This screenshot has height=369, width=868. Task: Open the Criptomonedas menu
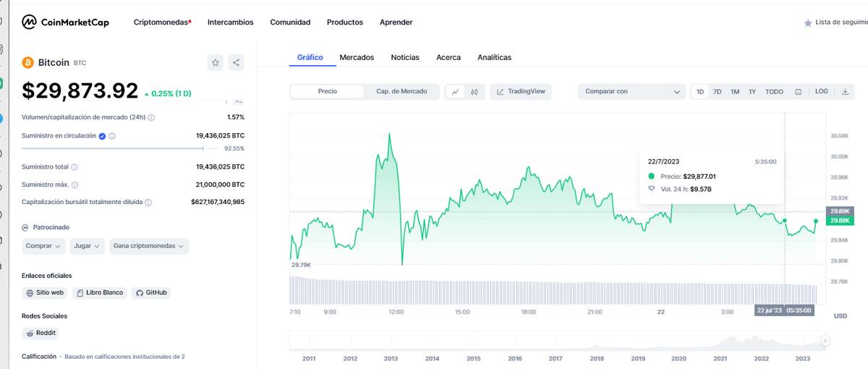162,22
